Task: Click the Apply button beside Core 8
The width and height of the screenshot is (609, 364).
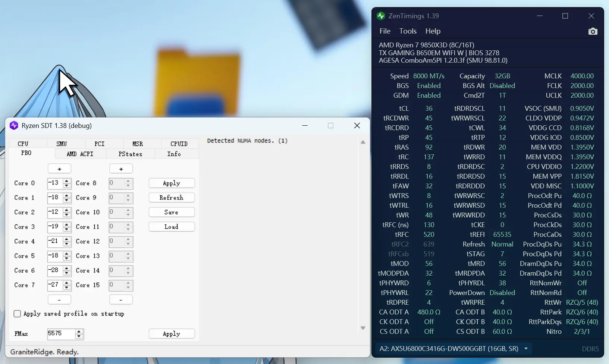Action: point(172,183)
